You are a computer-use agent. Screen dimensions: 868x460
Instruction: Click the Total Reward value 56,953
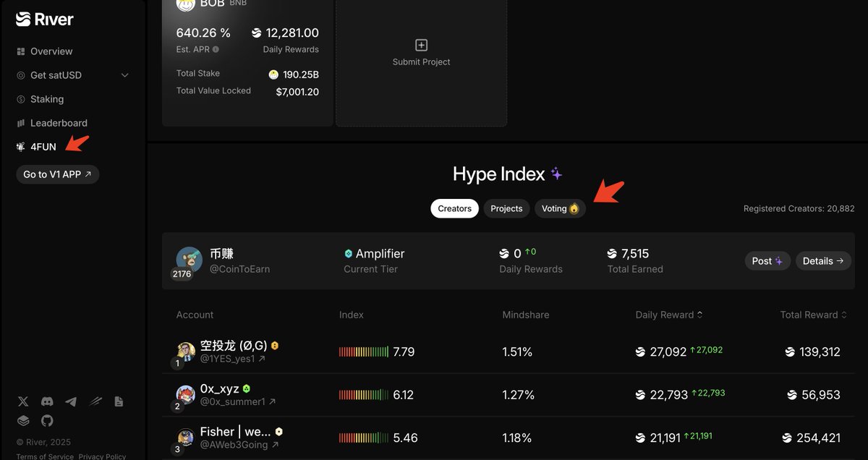(x=821, y=395)
